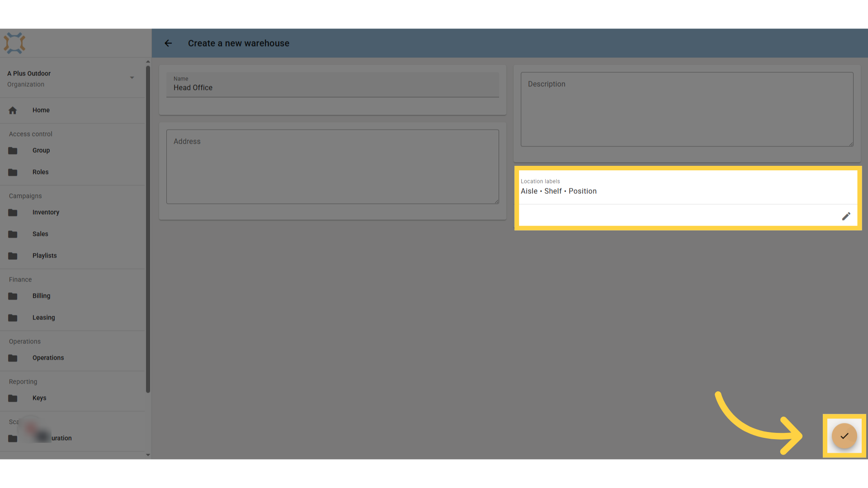Click the Billing folder icon
This screenshot has height=488, width=868.
coord(13,296)
